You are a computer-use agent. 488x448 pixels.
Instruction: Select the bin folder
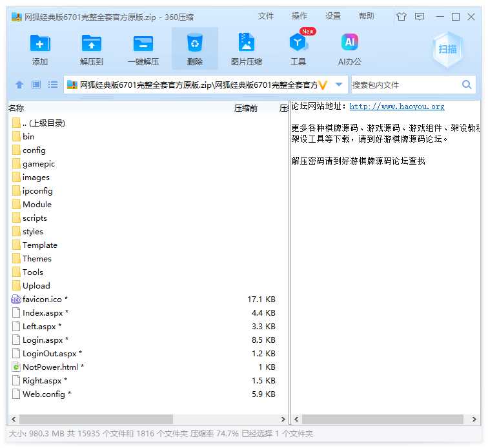click(x=23, y=137)
